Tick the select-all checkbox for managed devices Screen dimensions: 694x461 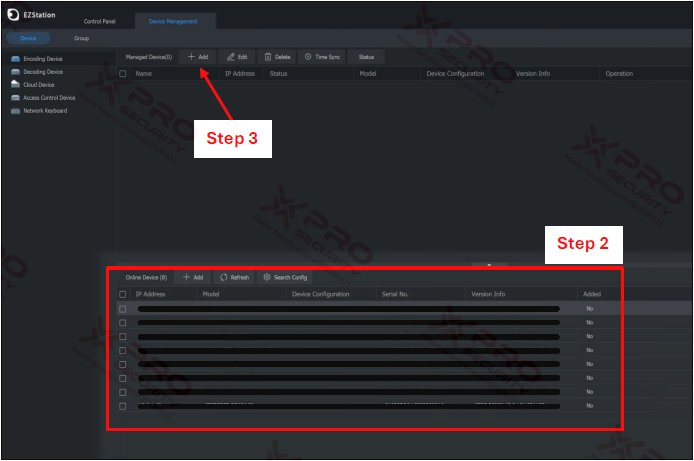tap(123, 74)
